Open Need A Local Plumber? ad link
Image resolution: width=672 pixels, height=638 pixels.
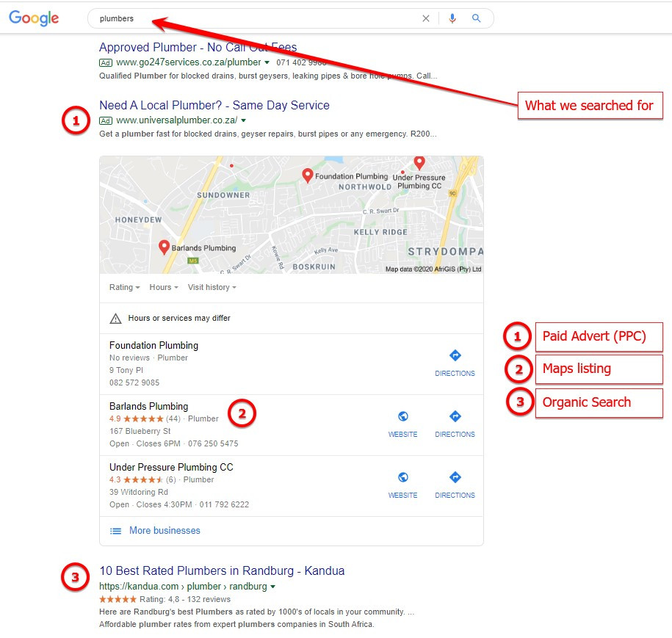[214, 105]
